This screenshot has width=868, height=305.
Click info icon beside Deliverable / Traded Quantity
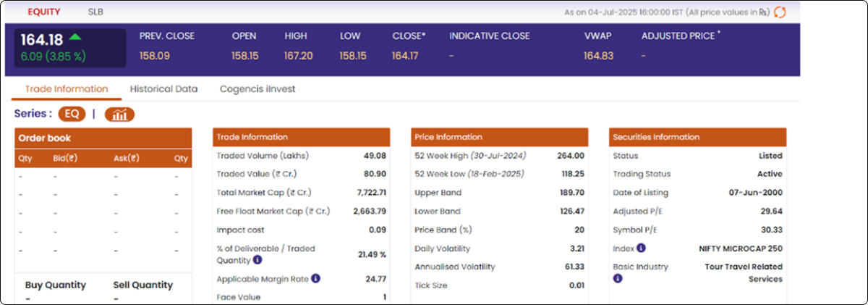coord(258,260)
